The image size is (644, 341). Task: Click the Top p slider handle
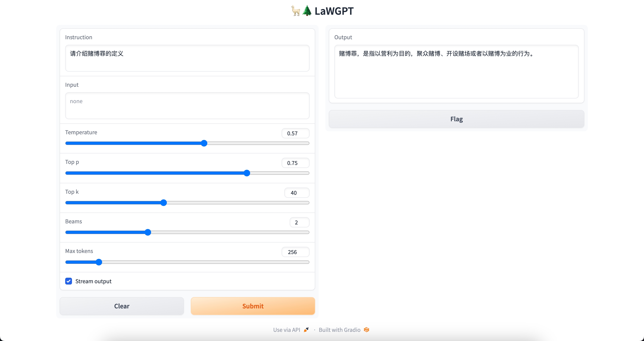(247, 173)
